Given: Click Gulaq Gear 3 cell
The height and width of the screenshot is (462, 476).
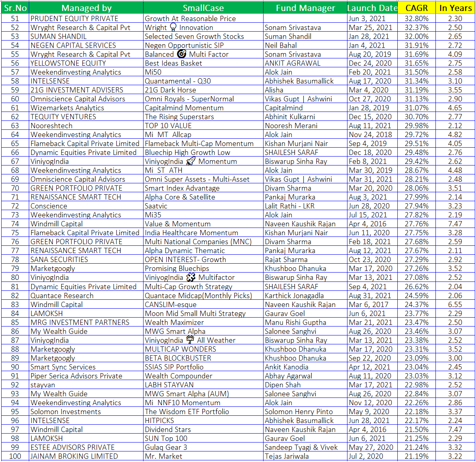Looking at the screenshot, I should (x=203, y=447).
